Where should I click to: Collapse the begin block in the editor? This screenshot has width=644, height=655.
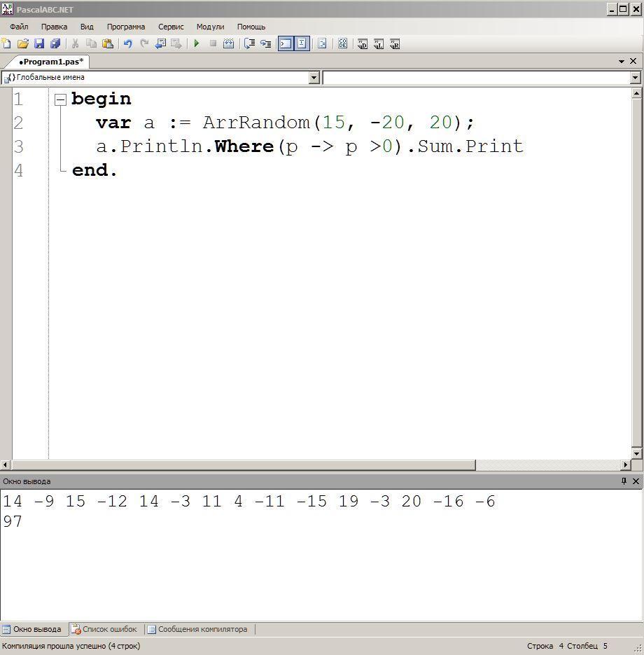61,99
